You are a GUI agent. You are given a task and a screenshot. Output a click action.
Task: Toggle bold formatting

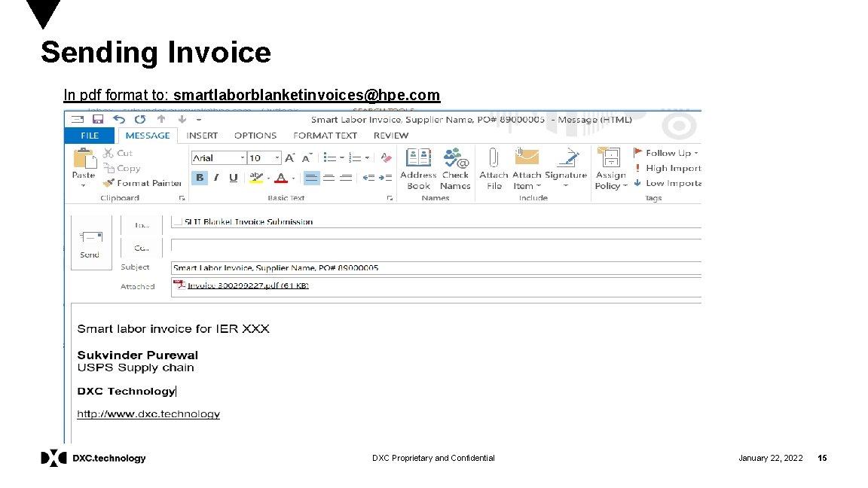coord(199,177)
